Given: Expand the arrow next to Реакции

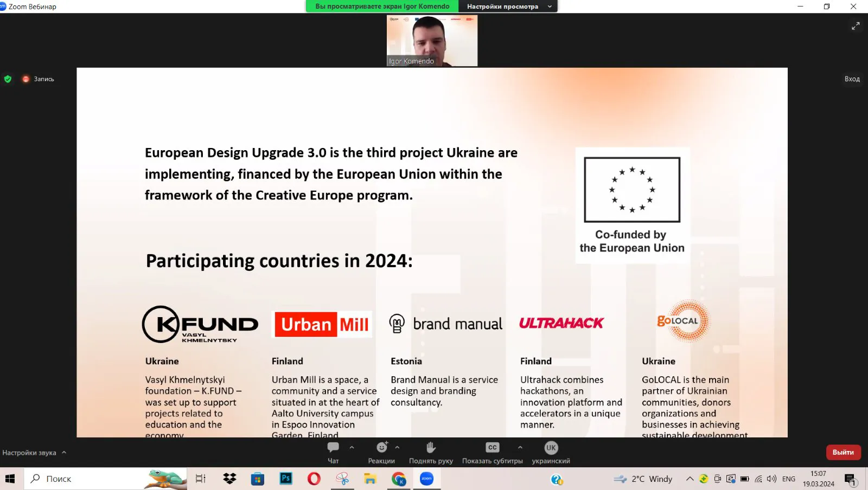Looking at the screenshot, I should pyautogui.click(x=397, y=448).
